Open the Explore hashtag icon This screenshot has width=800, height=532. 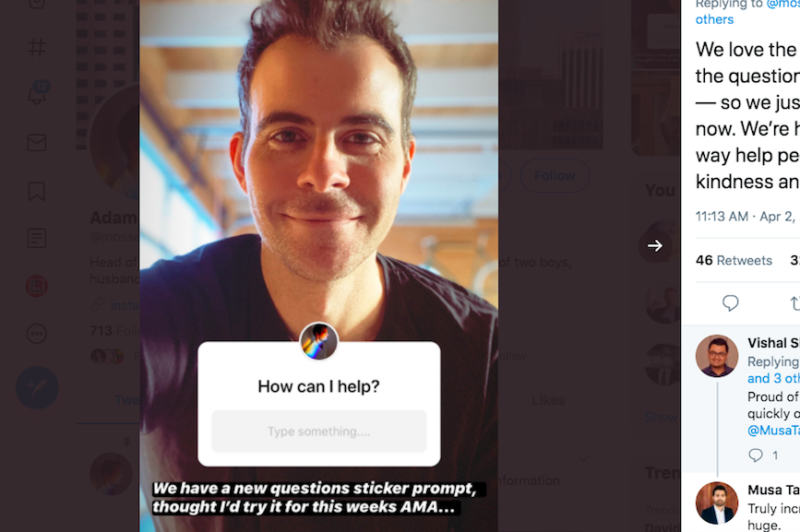(37, 47)
